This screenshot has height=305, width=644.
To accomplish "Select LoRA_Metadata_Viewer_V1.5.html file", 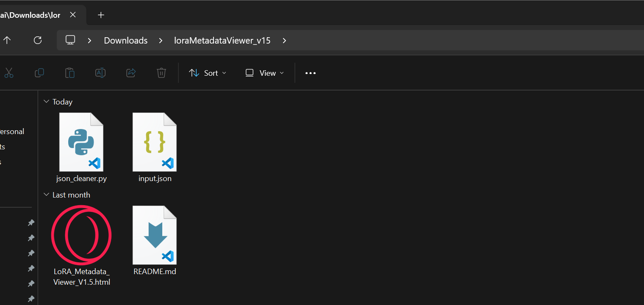I will (81, 246).
